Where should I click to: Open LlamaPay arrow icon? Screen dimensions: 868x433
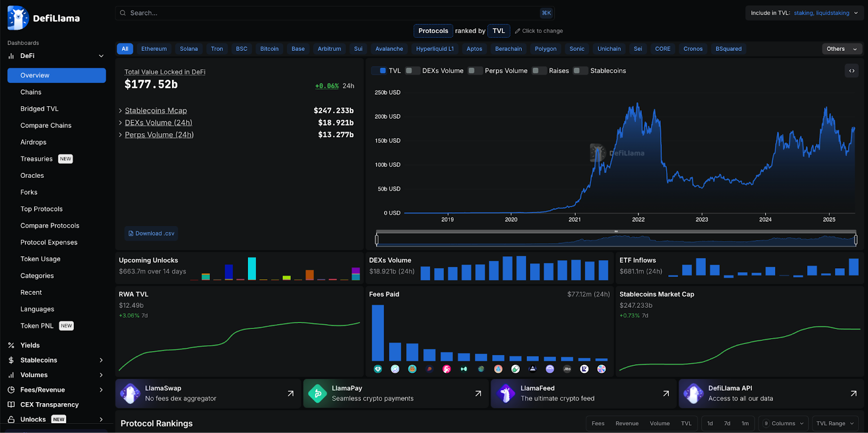tap(478, 393)
